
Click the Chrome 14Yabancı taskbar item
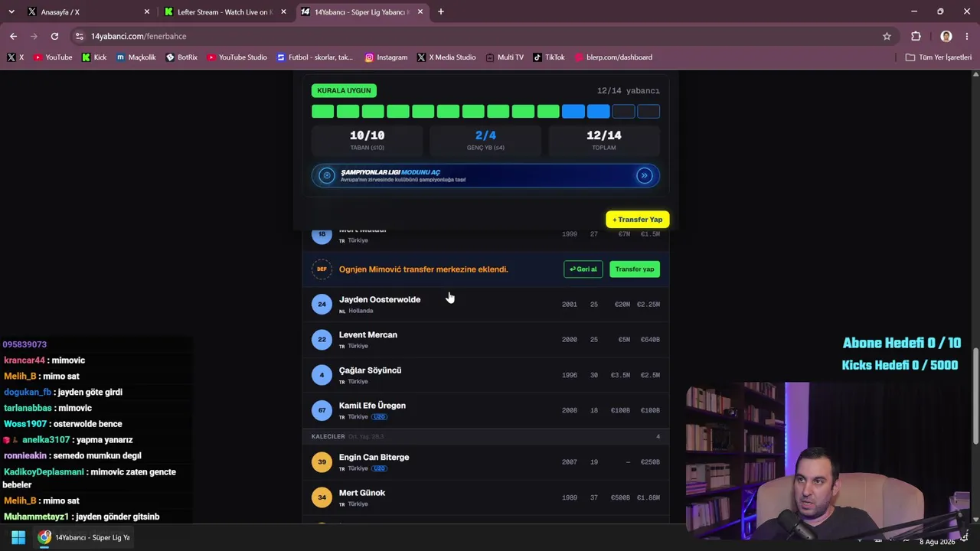point(84,537)
